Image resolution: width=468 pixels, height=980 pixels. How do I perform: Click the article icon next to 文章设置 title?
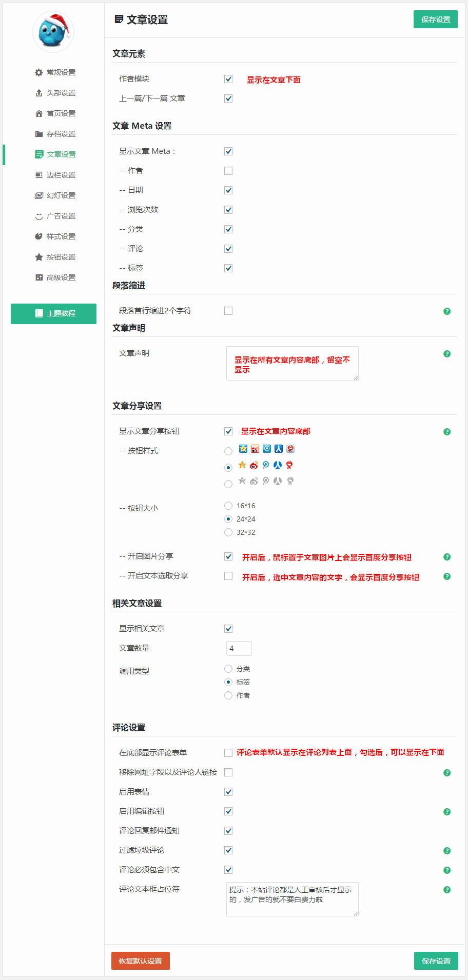pos(119,19)
